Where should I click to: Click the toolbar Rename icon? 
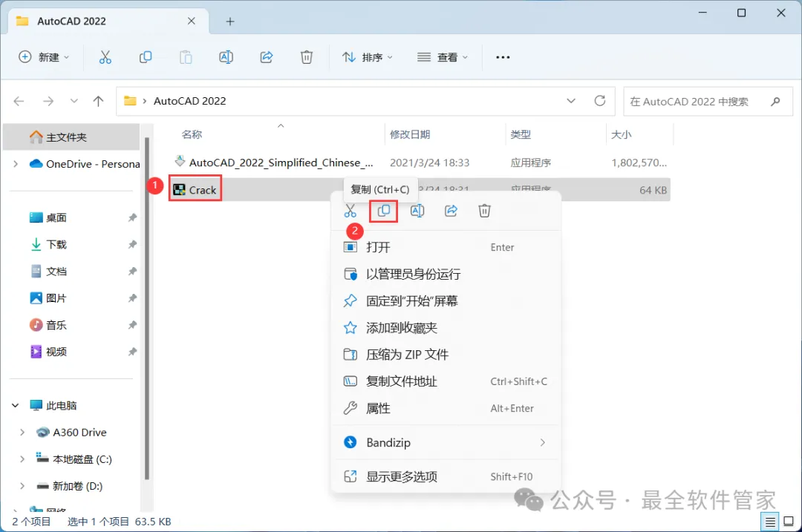tap(226, 57)
